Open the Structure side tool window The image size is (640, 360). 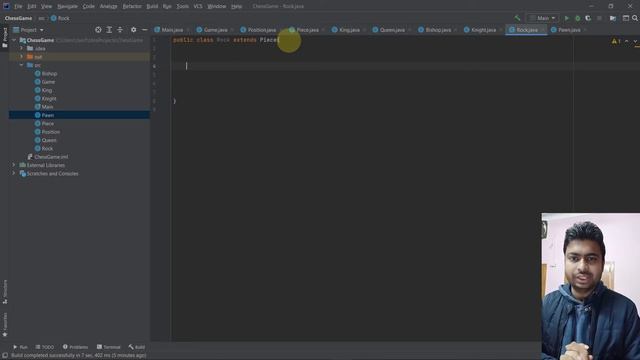[x=5, y=291]
